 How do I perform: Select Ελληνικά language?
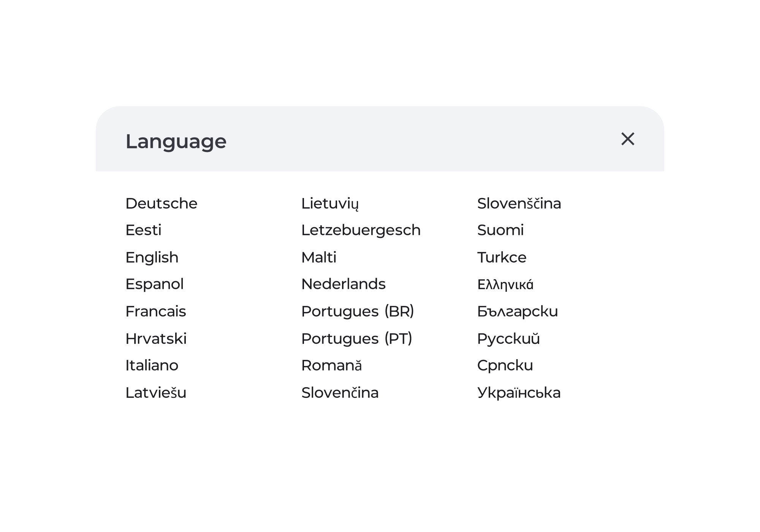505,284
